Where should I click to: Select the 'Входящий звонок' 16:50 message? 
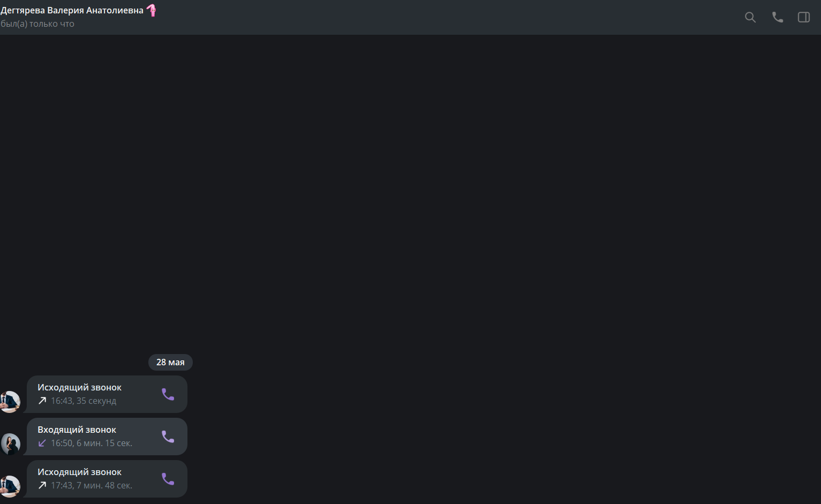(107, 437)
